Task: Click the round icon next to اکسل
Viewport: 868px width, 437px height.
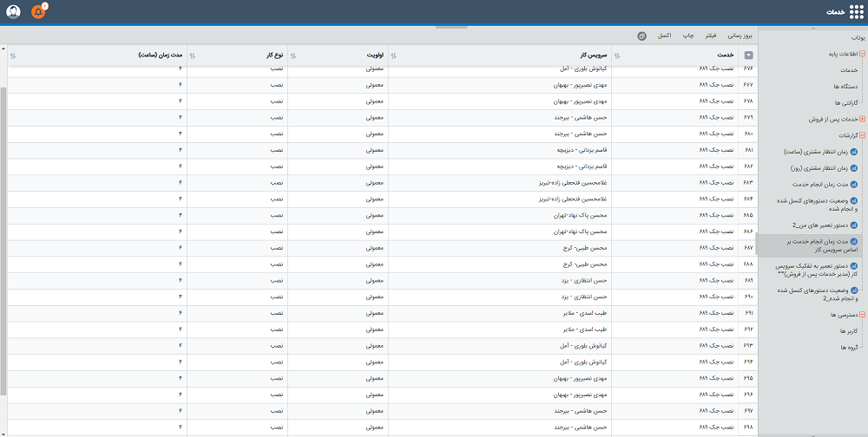Action: 642,36
